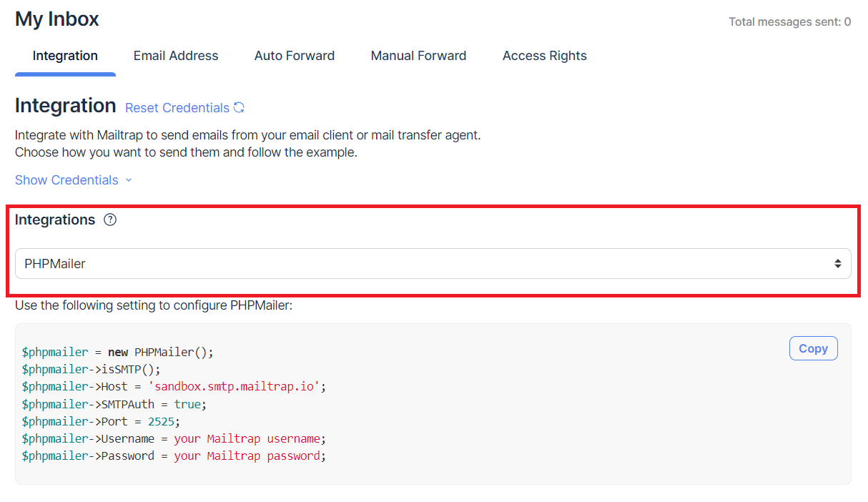Click the 'sandbox.smtp.mailtrap.io' host string
This screenshot has width=868, height=502.
(234, 387)
